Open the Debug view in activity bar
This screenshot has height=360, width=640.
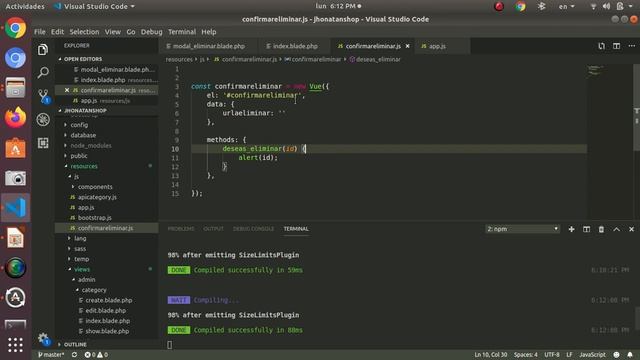click(x=43, y=119)
